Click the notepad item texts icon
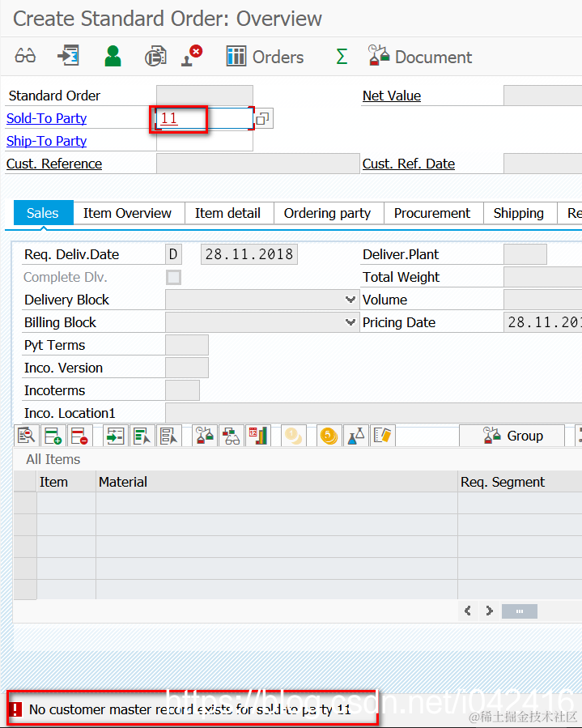This screenshot has width=582, height=728. coord(383,436)
